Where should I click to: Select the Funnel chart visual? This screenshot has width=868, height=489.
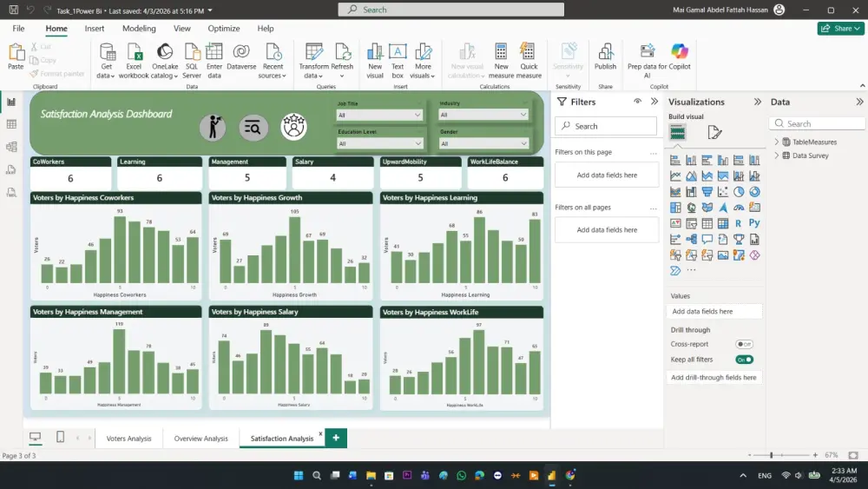click(707, 192)
